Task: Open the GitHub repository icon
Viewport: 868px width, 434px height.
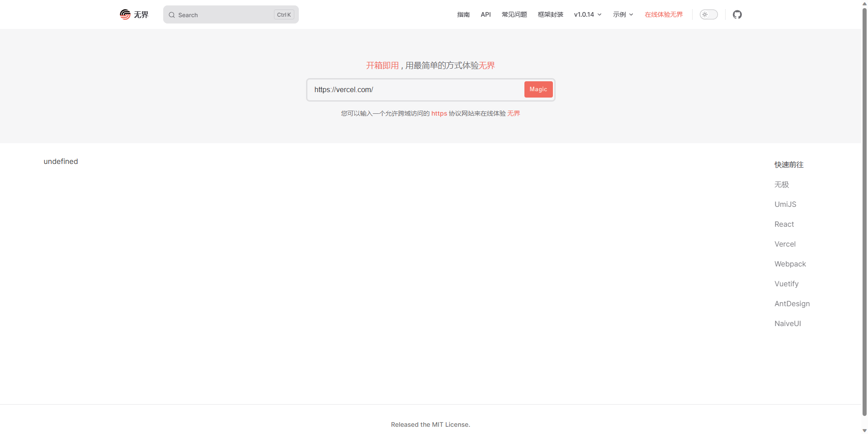Action: click(x=737, y=14)
